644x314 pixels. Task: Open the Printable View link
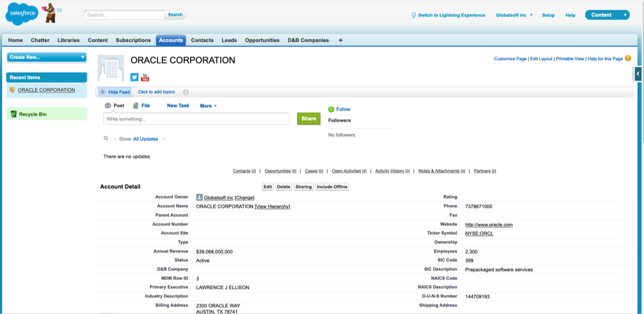coord(570,59)
